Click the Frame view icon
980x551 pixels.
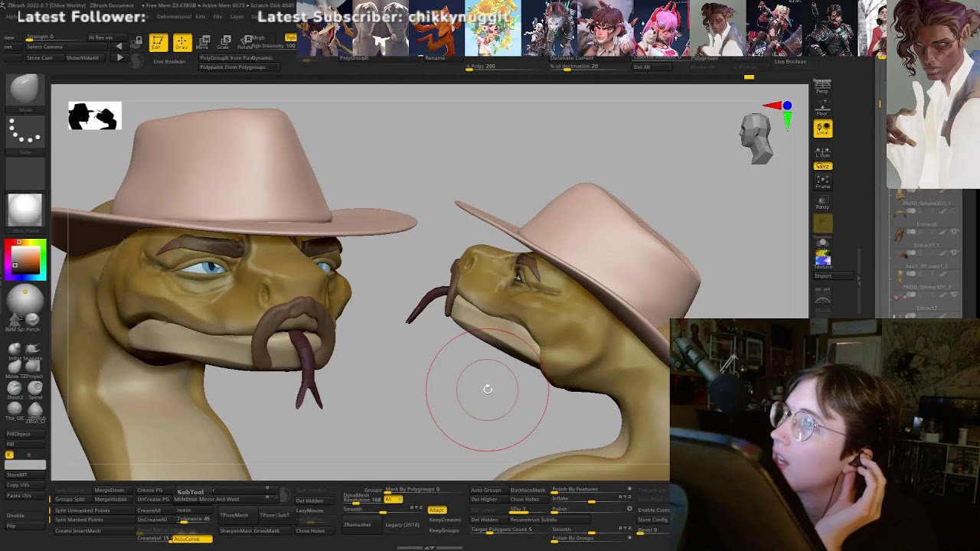(823, 181)
